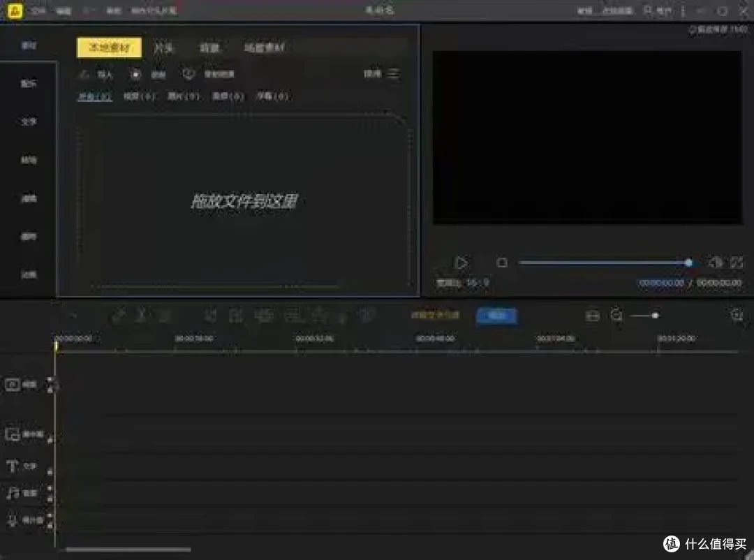754x560 pixels.
Task: Click the yellow BeeCut logo icon
Action: [15, 10]
